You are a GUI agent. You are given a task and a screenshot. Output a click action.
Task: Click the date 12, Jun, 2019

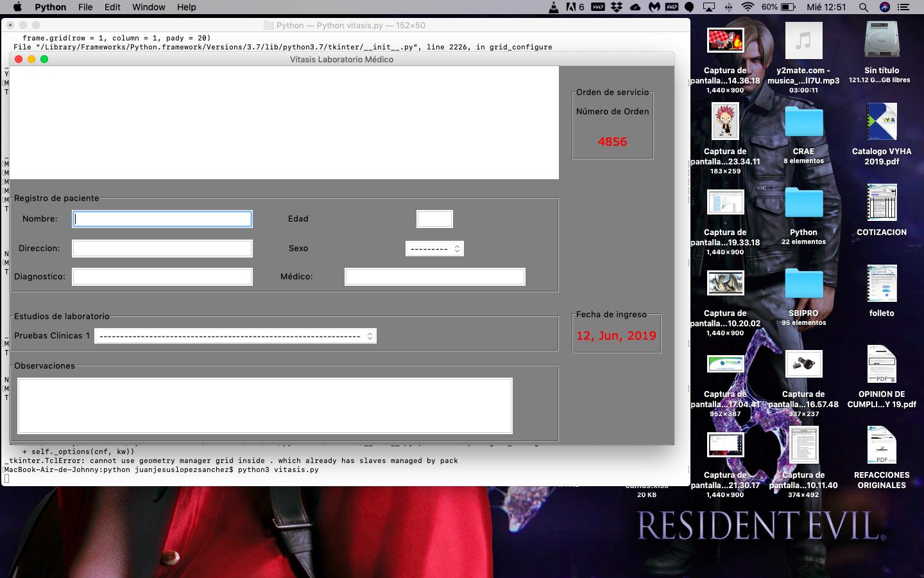click(616, 335)
